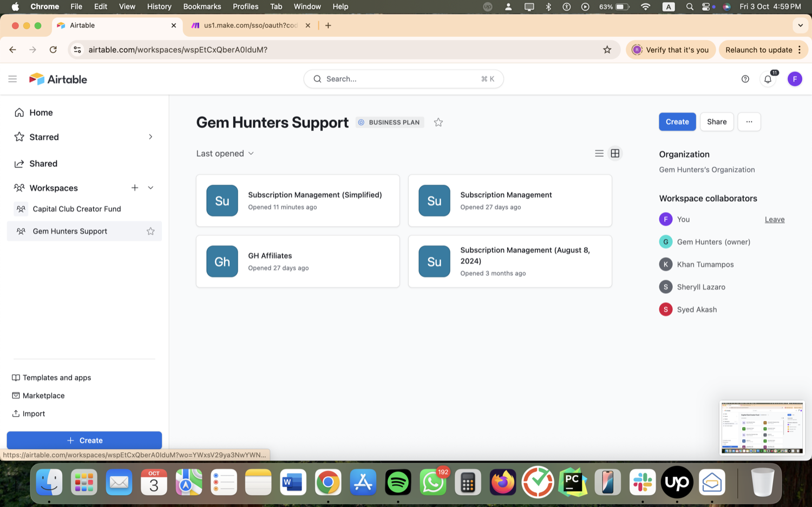This screenshot has width=812, height=507.
Task: Click Relaunch to update button
Action: (x=763, y=50)
